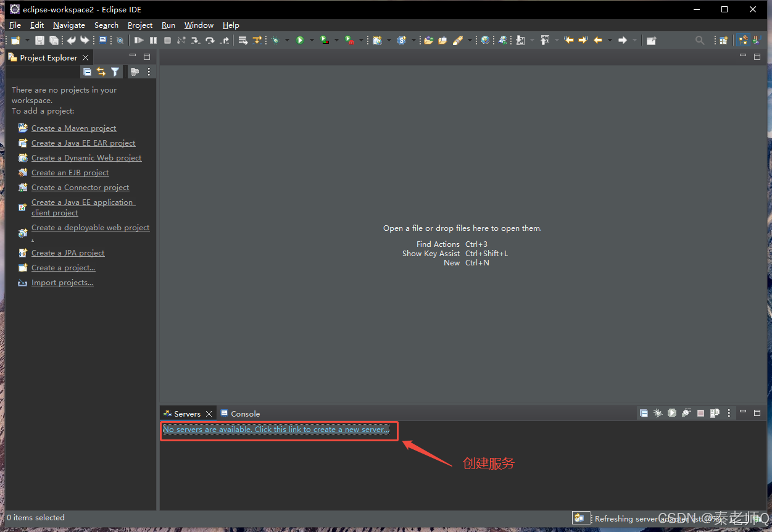This screenshot has width=772, height=532.
Task: Click the Save All toolbar icon
Action: (54, 40)
